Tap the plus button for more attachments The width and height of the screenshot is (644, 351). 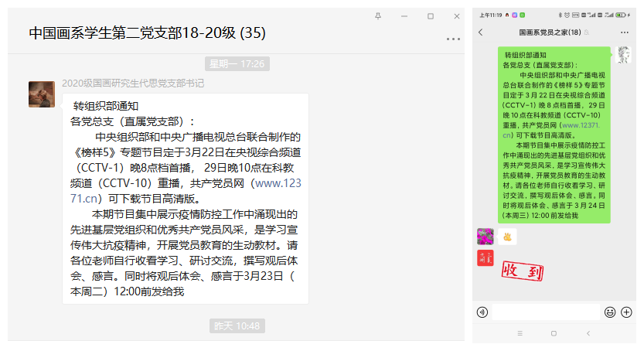tap(626, 312)
